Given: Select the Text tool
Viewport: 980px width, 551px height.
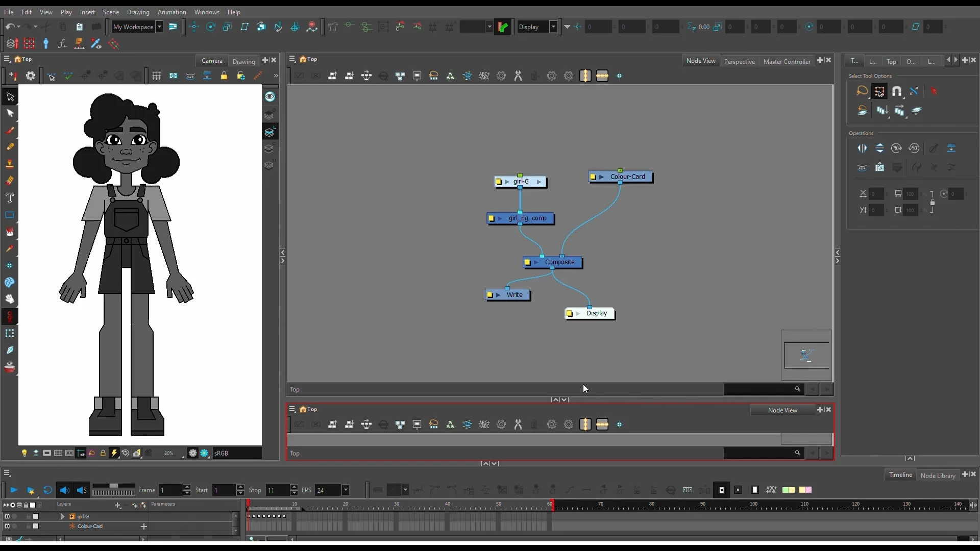Looking at the screenshot, I should pos(10,199).
